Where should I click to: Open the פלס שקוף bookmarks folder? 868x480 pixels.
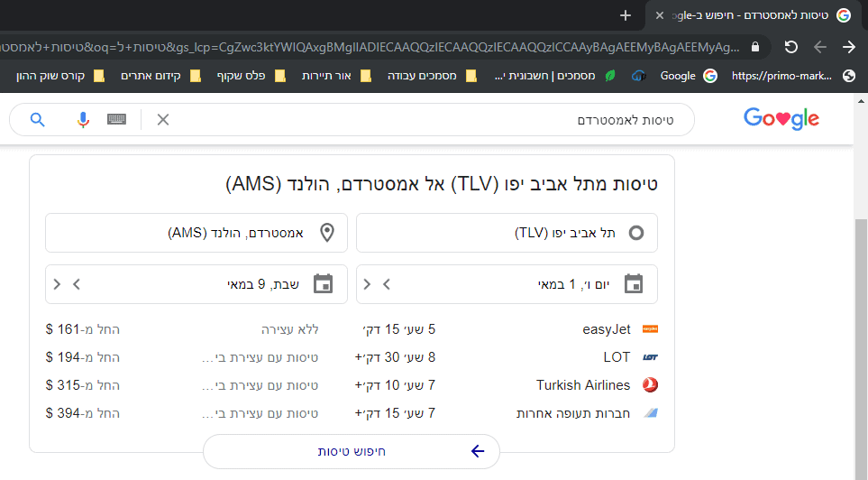[251, 76]
